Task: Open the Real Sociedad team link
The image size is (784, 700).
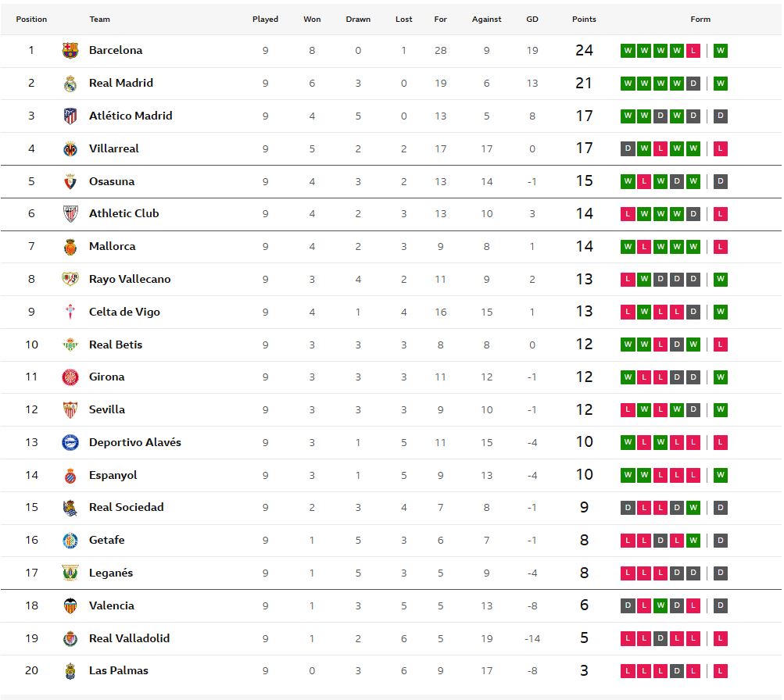Action: click(x=127, y=507)
